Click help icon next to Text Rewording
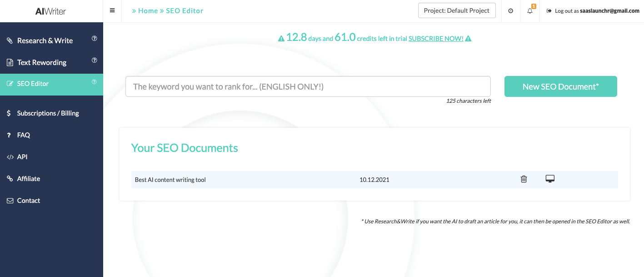The width and height of the screenshot is (644, 277). pos(95,60)
